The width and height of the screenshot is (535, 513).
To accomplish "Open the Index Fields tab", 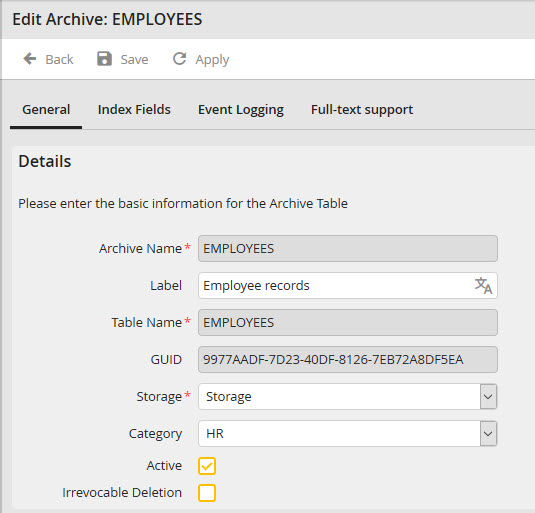I will coord(134,110).
